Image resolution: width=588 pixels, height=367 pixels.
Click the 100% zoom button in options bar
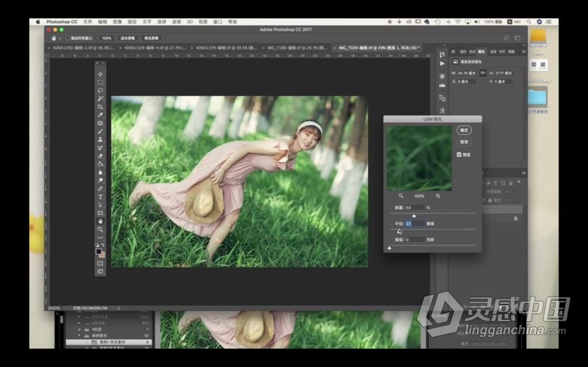107,39
